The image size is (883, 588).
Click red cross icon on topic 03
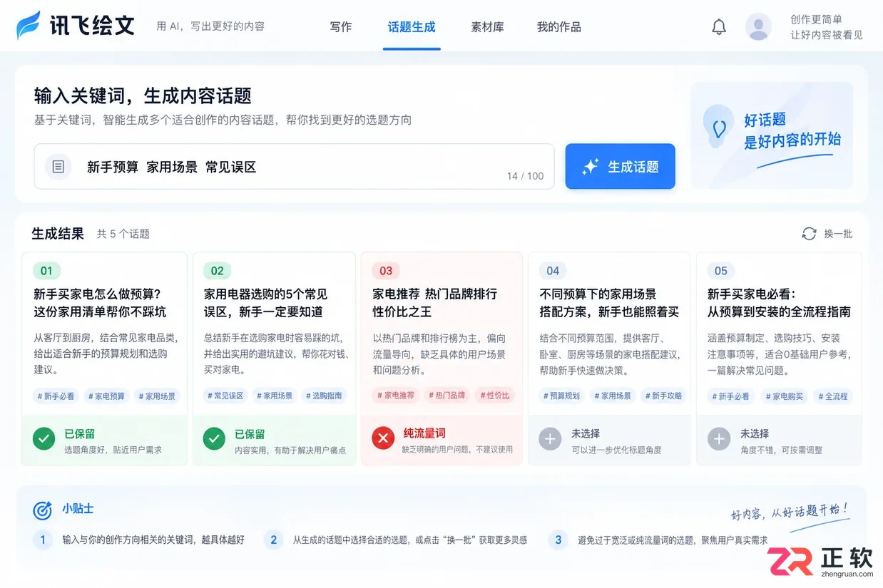(383, 439)
